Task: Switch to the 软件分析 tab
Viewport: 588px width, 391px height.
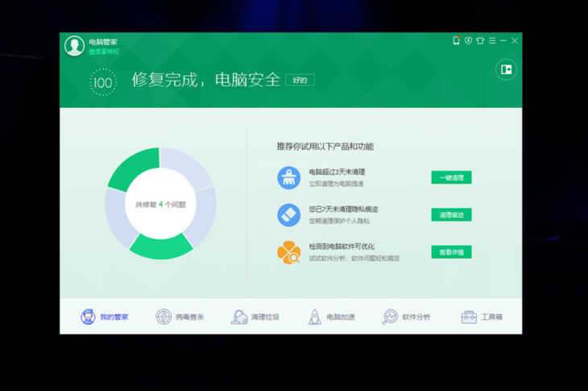Action: [406, 317]
